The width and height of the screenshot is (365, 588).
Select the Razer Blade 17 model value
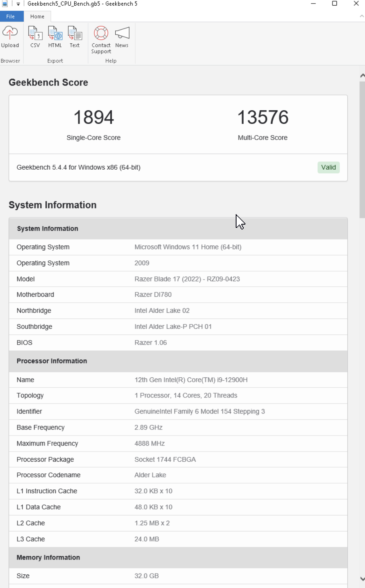coord(187,279)
